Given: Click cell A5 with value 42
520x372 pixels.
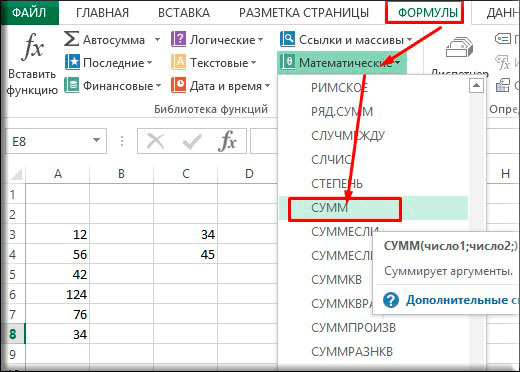Looking at the screenshot, I should click(x=58, y=274).
